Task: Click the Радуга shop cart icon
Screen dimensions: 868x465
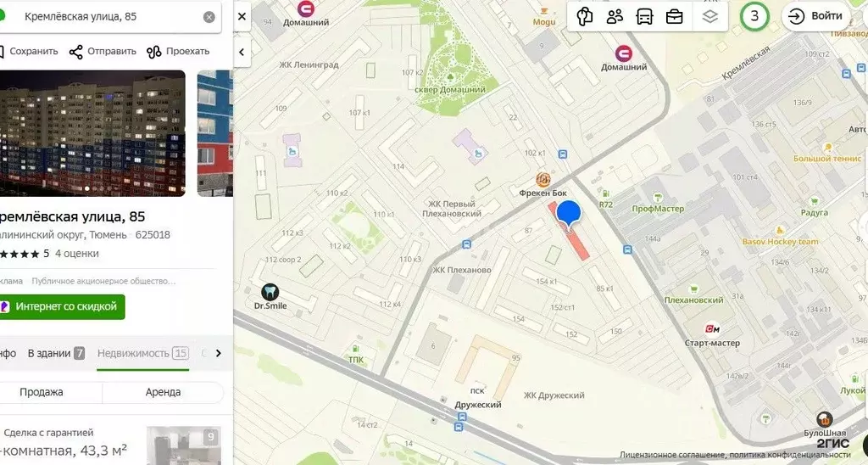Action: (x=815, y=202)
